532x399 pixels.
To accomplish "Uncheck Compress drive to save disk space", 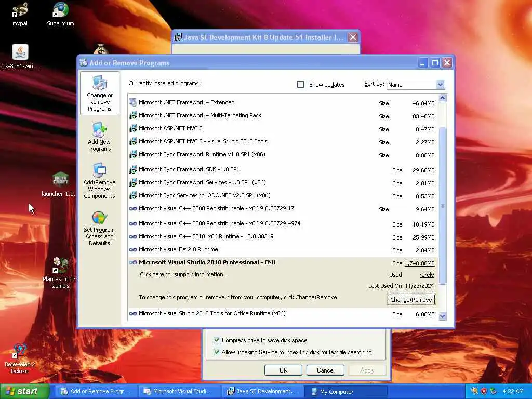I will (217, 340).
